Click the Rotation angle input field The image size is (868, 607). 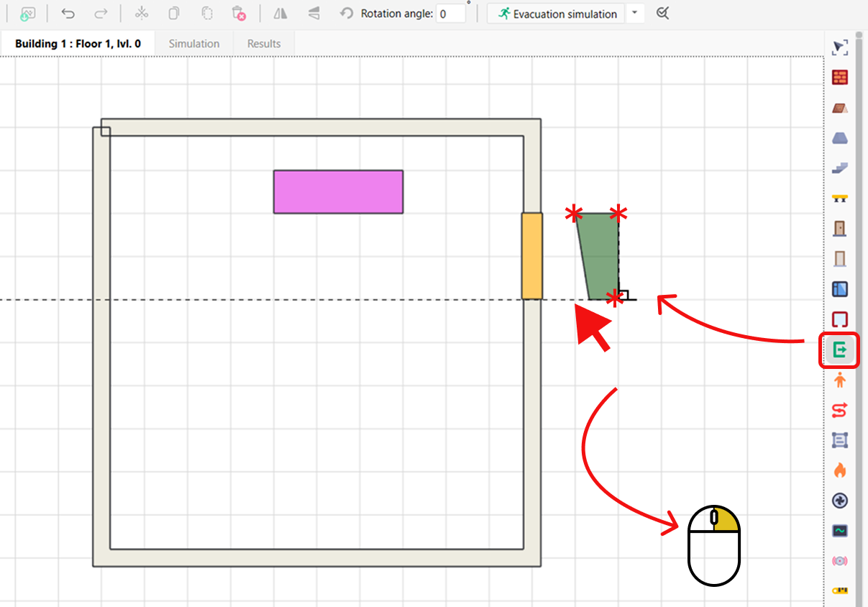click(452, 13)
